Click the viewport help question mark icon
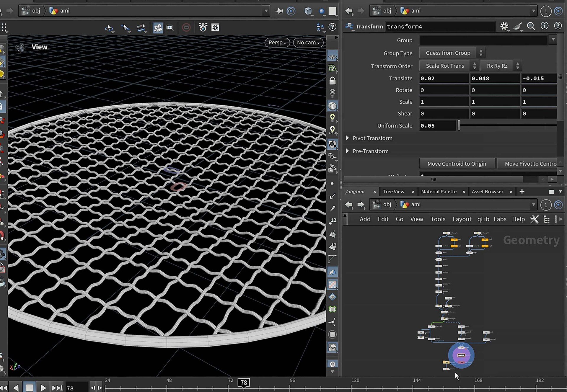This screenshot has height=392, width=567. pos(333,27)
